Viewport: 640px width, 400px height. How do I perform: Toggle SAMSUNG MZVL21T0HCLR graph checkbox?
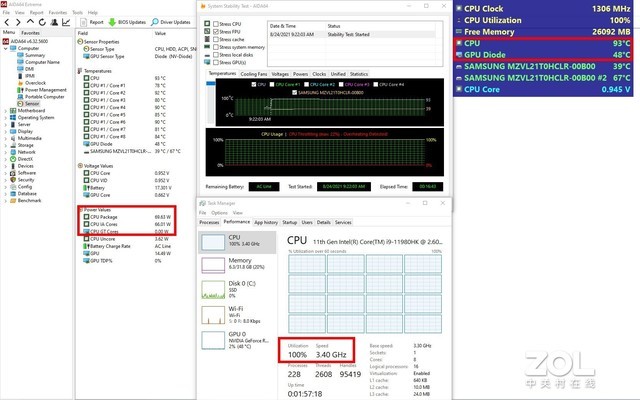(x=295, y=93)
